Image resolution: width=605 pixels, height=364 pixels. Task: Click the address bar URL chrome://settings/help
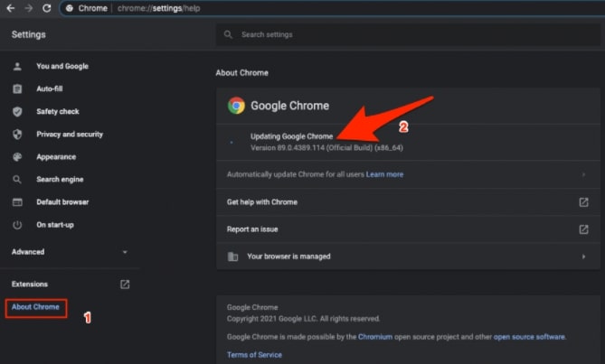[158, 8]
